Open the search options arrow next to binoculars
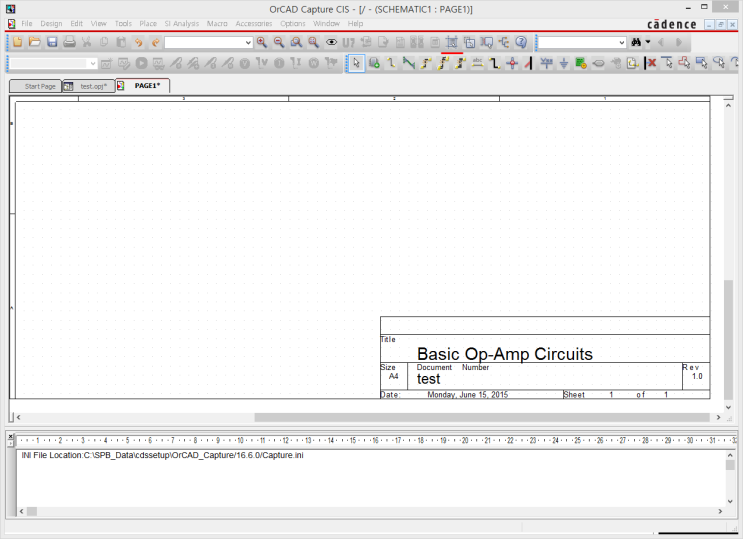 (x=648, y=42)
